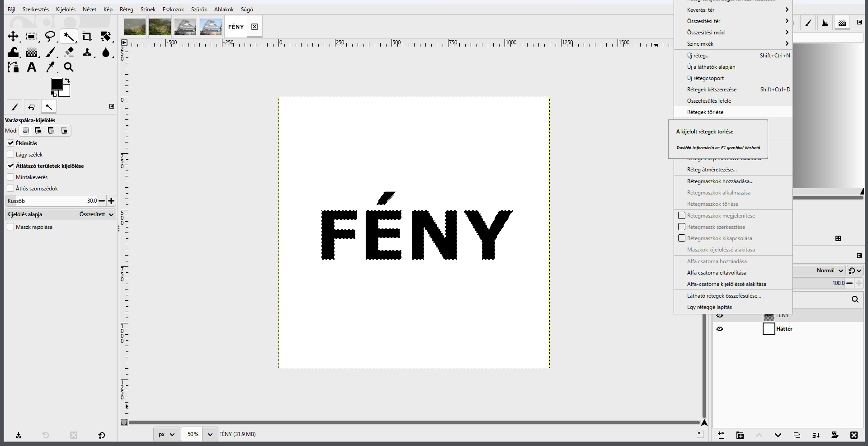The image size is (868, 446).
Task: Choose Egy réteggé lapítás entry
Action: click(x=733, y=307)
